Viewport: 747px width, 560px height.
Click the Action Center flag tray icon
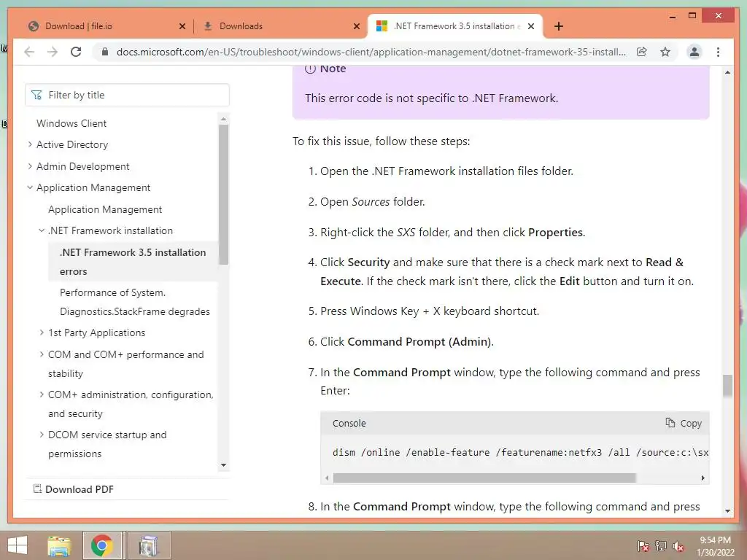click(x=643, y=546)
